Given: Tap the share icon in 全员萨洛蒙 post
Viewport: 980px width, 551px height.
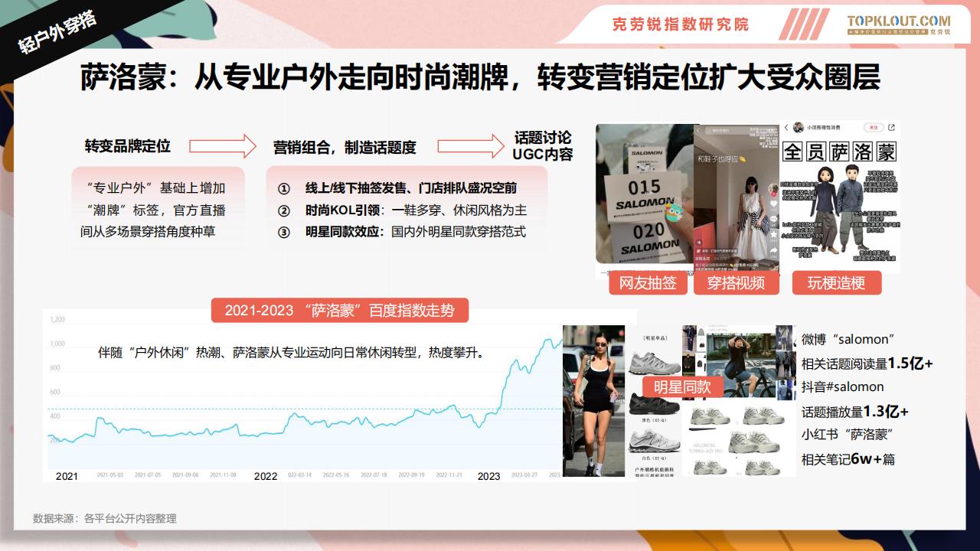Looking at the screenshot, I should (891, 128).
